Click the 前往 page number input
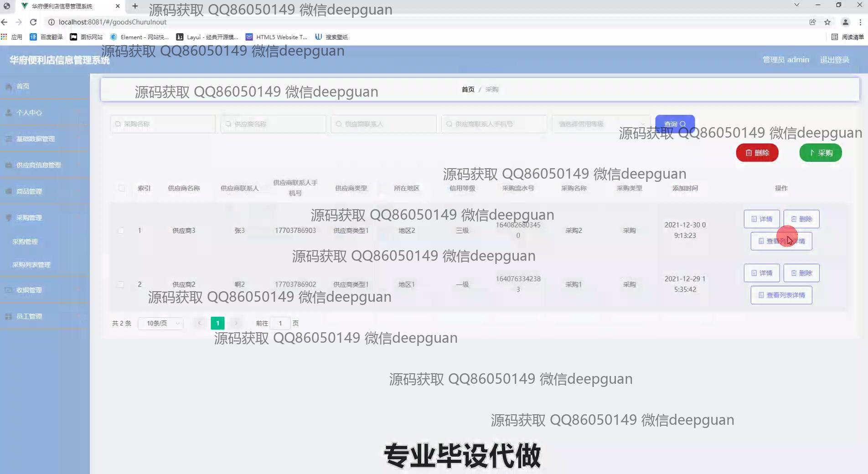The height and width of the screenshot is (474, 868). (x=280, y=323)
